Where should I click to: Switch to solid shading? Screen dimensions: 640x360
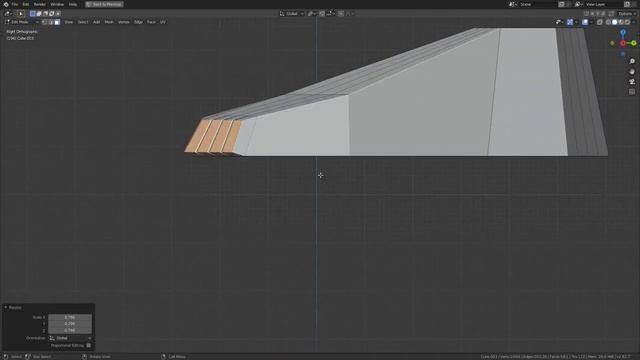click(615, 22)
